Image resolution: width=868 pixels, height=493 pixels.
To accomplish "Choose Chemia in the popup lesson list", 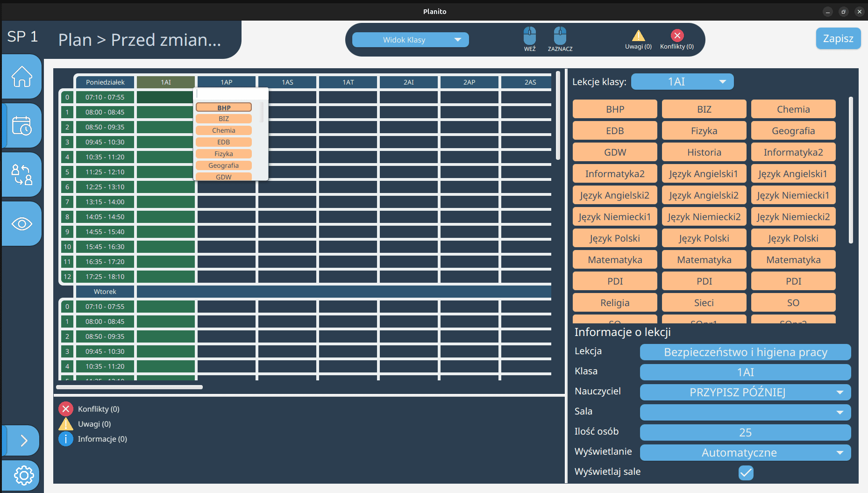I will pos(224,130).
